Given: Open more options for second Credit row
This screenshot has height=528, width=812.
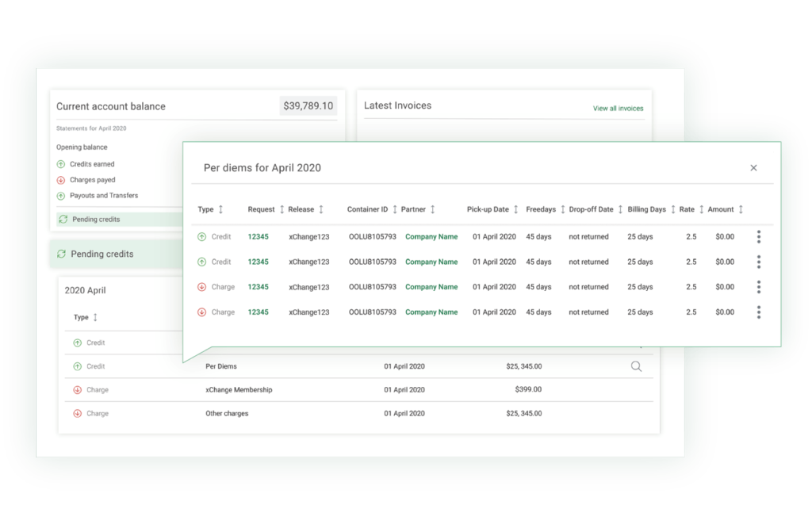Looking at the screenshot, I should (x=759, y=262).
